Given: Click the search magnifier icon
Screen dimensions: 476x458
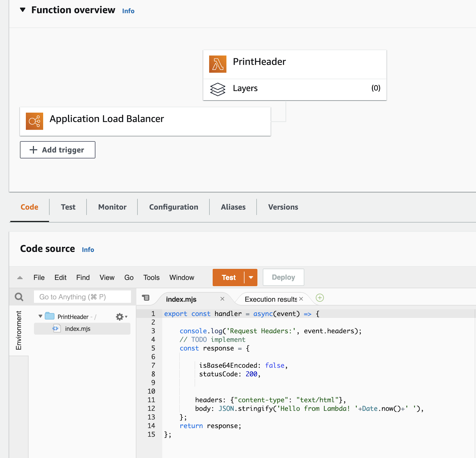Looking at the screenshot, I should click(19, 297).
